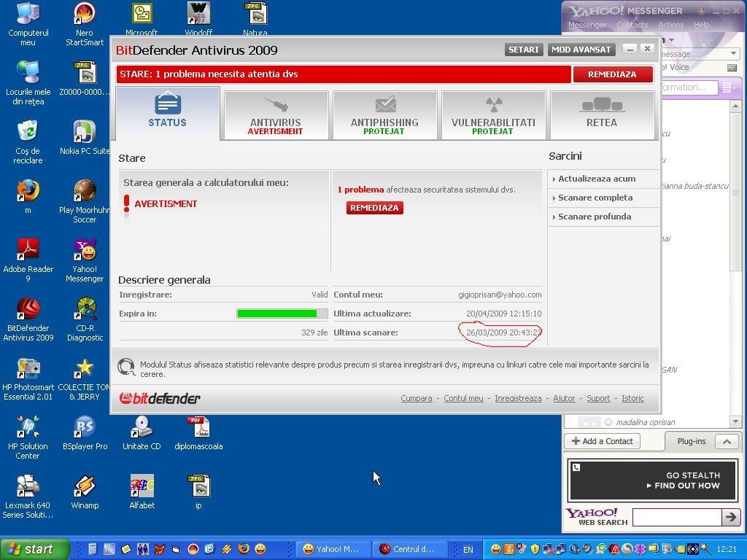Open Cos de reciclare recycle bin

[28, 142]
